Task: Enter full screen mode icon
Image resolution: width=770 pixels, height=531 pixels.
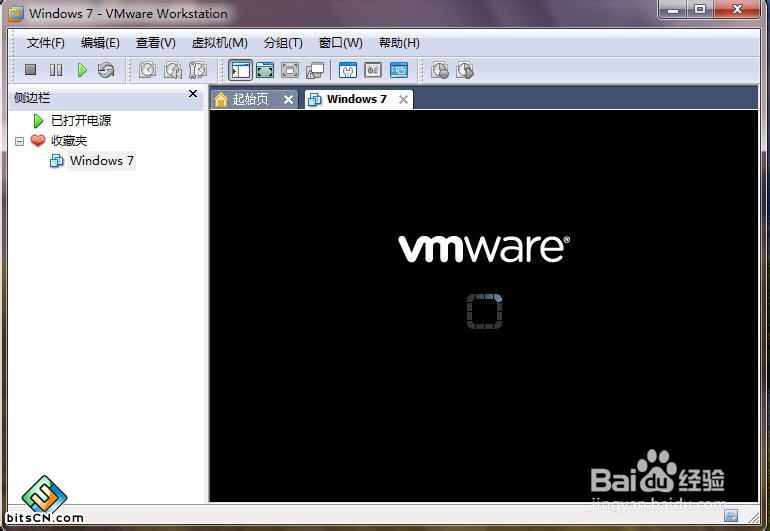Action: 290,70
